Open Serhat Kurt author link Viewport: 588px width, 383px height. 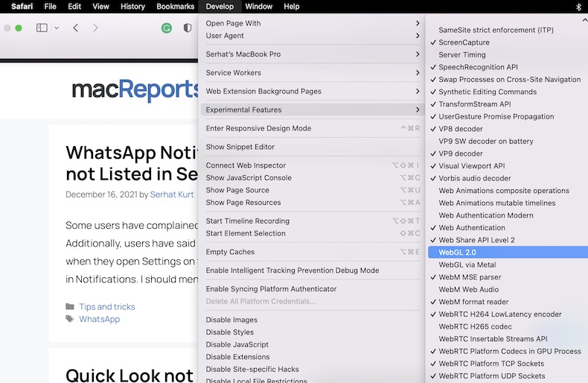coord(172,194)
